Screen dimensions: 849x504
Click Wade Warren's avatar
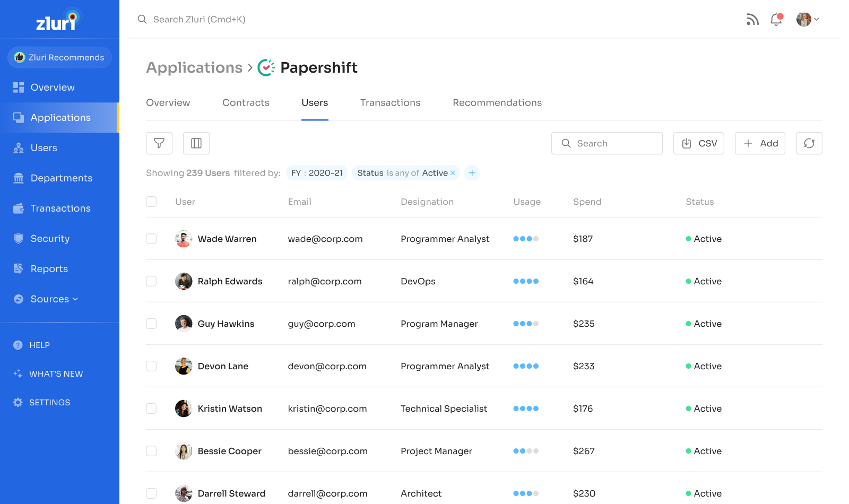pyautogui.click(x=184, y=239)
